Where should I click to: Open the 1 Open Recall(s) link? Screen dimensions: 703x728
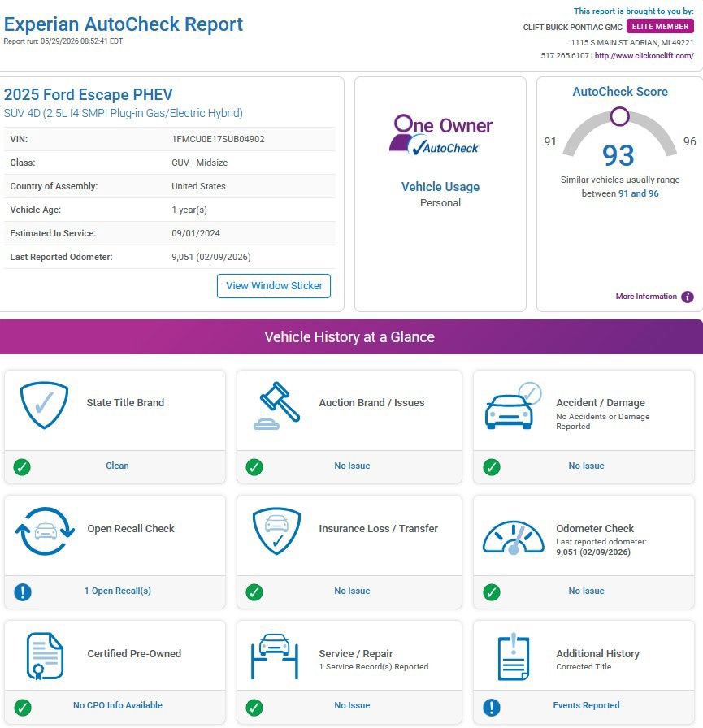coord(118,591)
